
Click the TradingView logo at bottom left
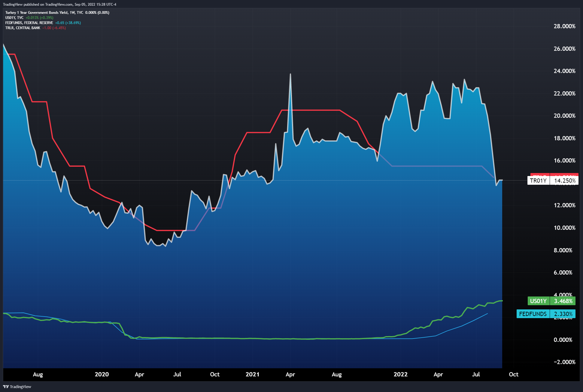17,387
